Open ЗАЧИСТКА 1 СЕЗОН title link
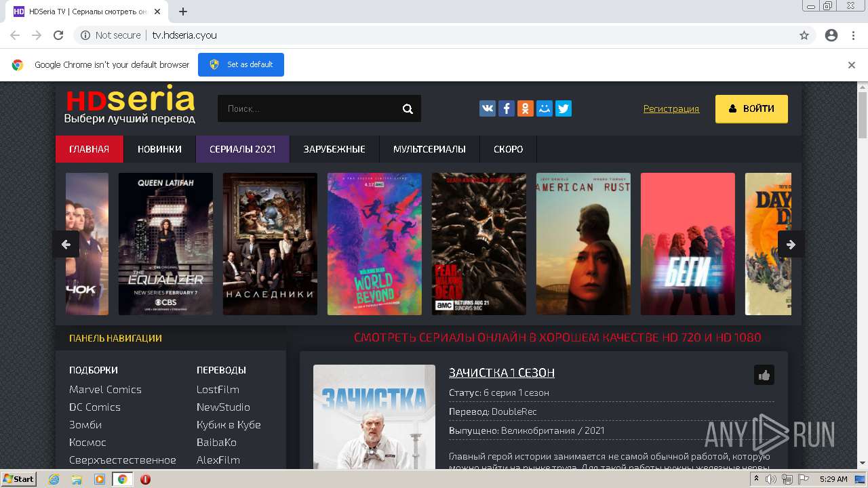868x488 pixels. 502,373
